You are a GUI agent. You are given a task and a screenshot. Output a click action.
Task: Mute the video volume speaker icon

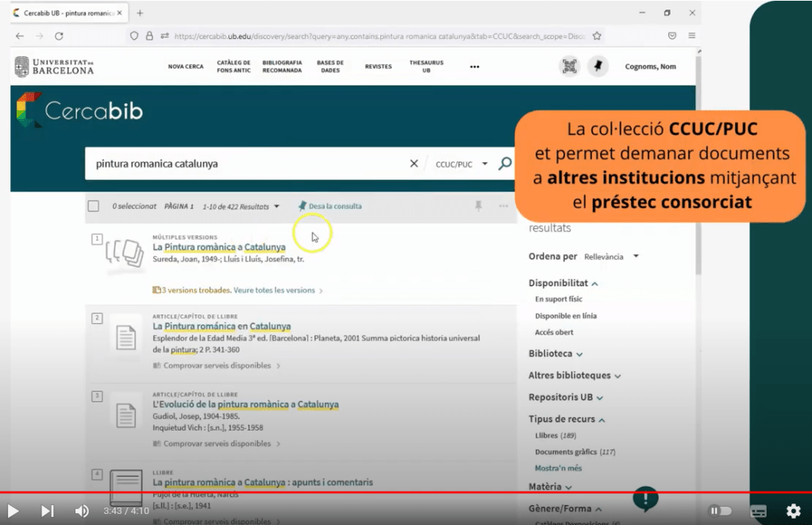click(x=82, y=511)
